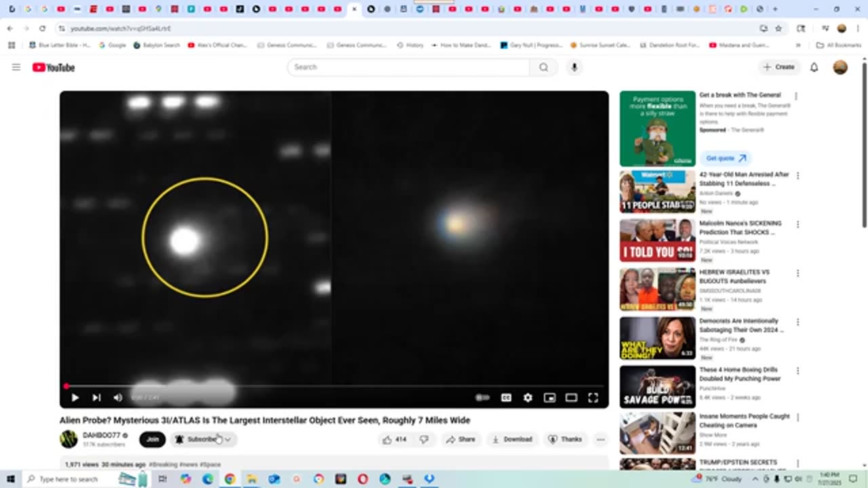This screenshot has width=868, height=488.
Task: Focus the YouTube search field
Action: pos(408,67)
